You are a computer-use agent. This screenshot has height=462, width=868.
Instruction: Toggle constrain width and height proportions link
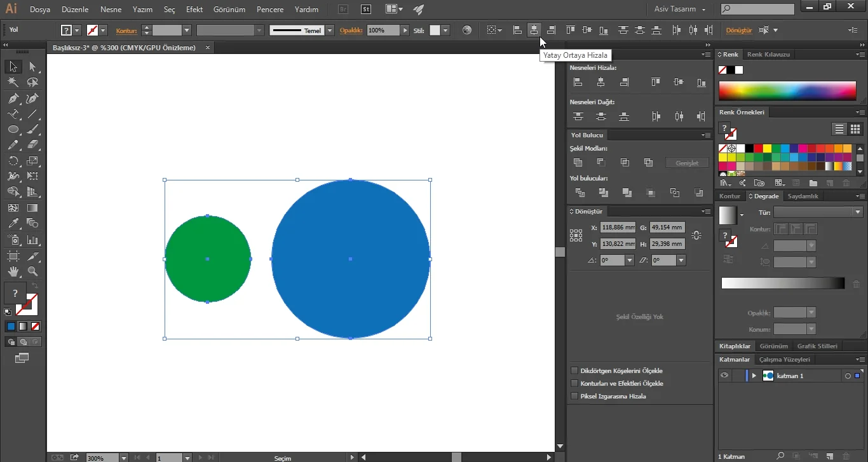click(x=697, y=235)
